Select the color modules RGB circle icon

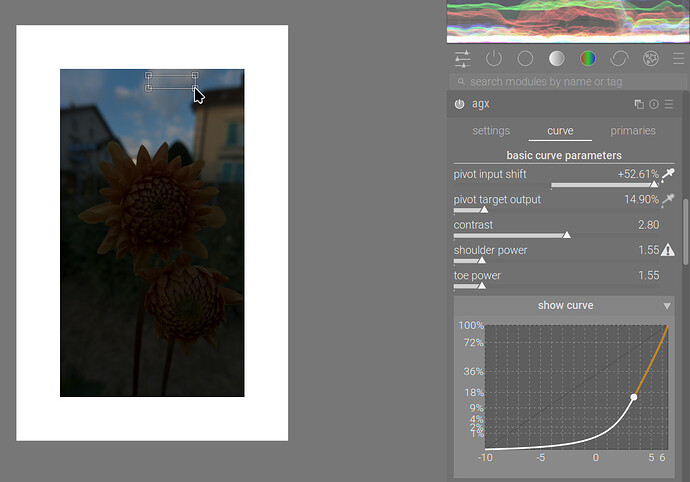(x=587, y=59)
